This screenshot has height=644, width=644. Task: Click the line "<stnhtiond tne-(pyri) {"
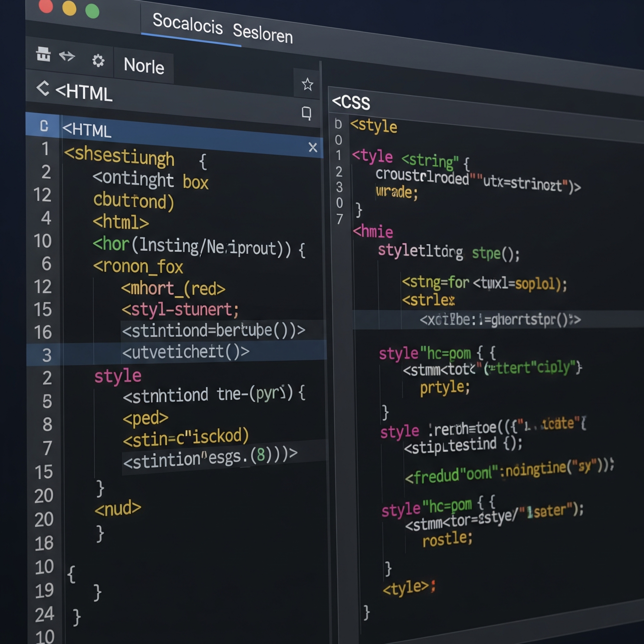[x=214, y=394]
